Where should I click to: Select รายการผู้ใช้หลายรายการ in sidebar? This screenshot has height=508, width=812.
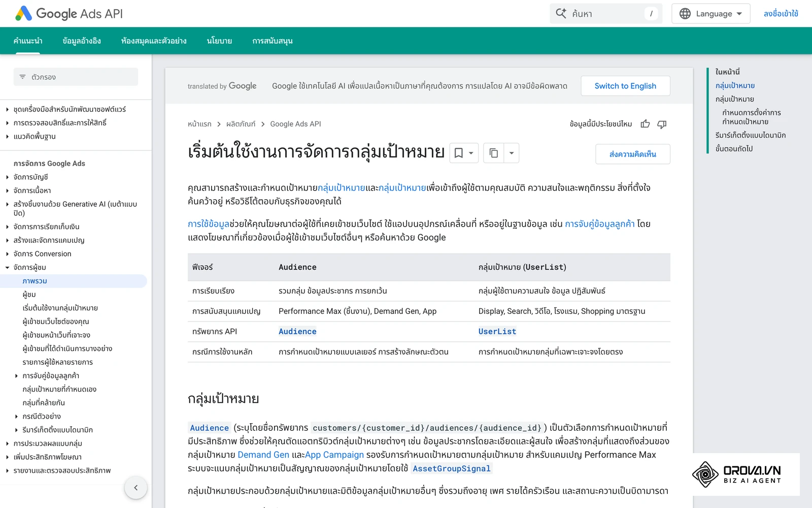pos(57,362)
